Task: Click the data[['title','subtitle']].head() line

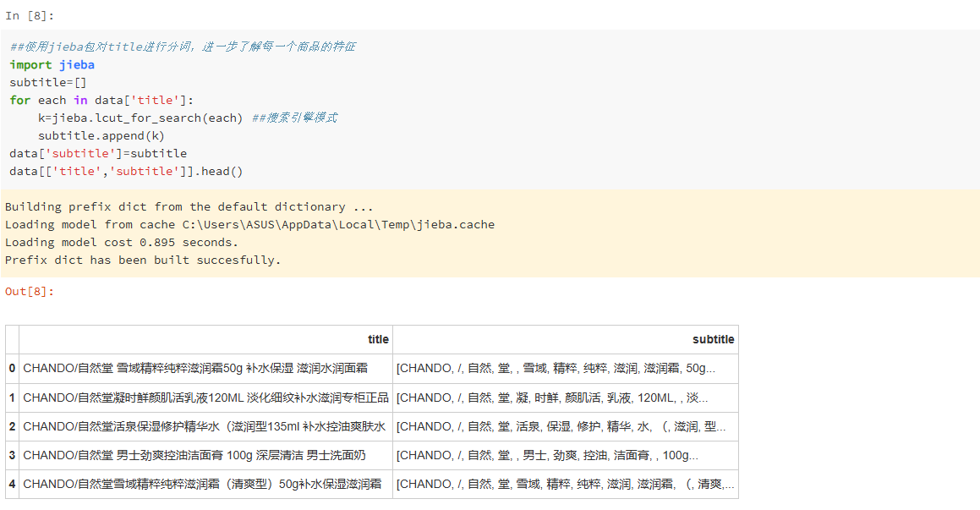Action: click(126, 171)
